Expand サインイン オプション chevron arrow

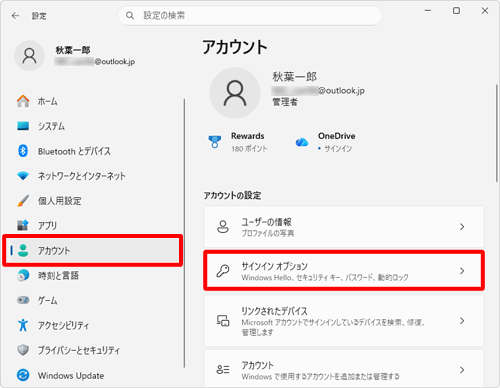pos(462,271)
